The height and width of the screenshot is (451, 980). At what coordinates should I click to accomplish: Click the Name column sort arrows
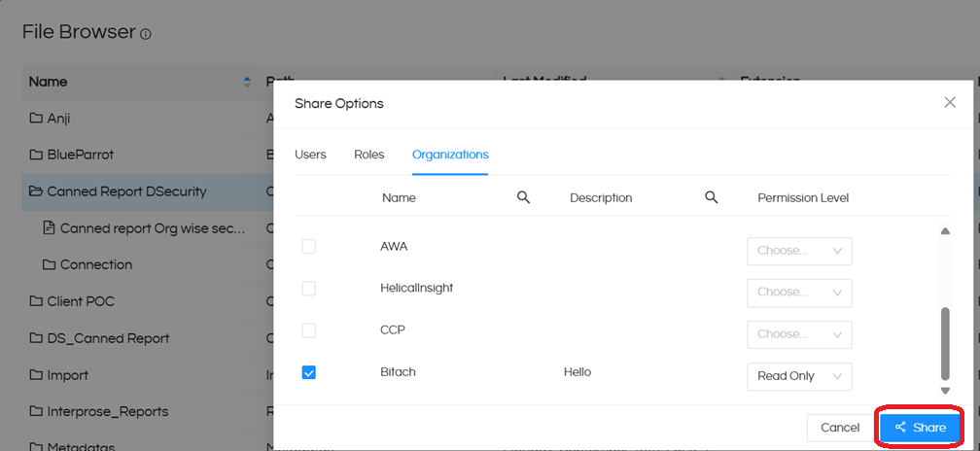click(x=247, y=83)
